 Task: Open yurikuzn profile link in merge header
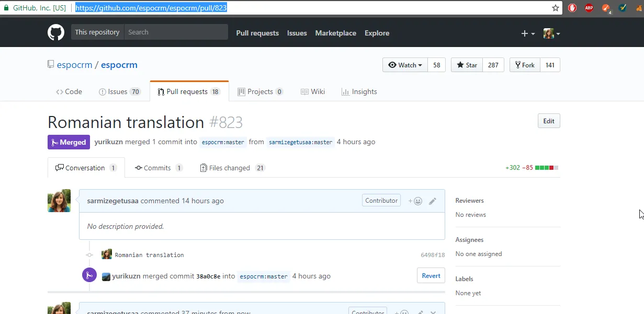click(x=109, y=142)
